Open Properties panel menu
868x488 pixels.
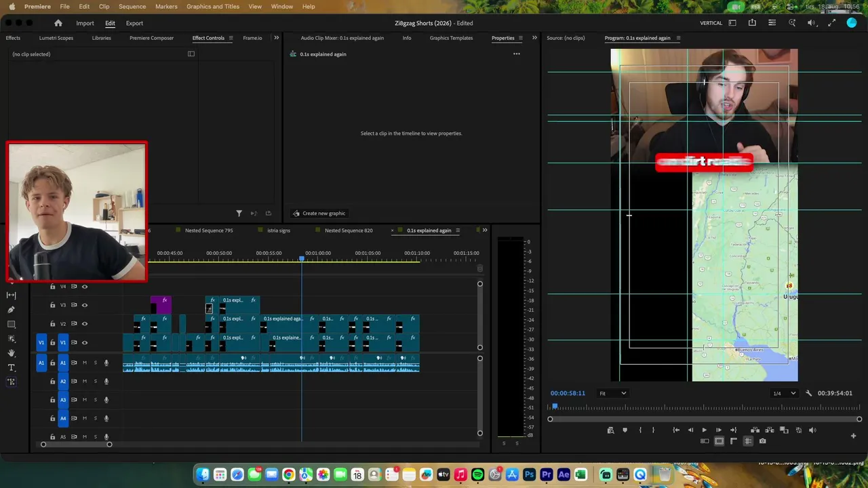pos(520,38)
